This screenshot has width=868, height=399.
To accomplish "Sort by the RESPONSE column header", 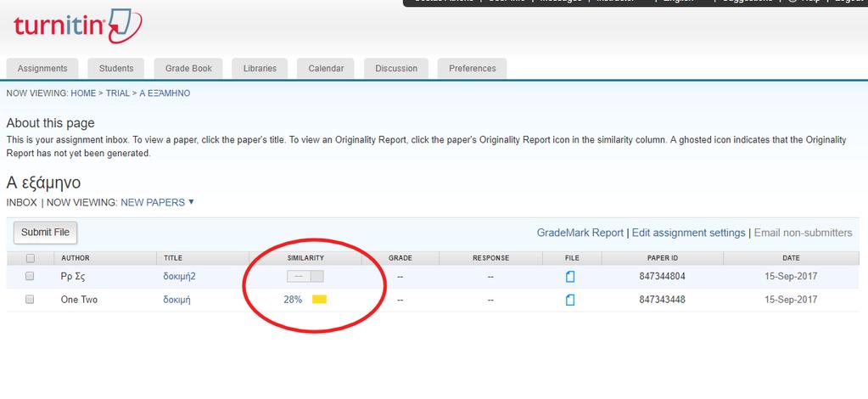I will pos(490,258).
